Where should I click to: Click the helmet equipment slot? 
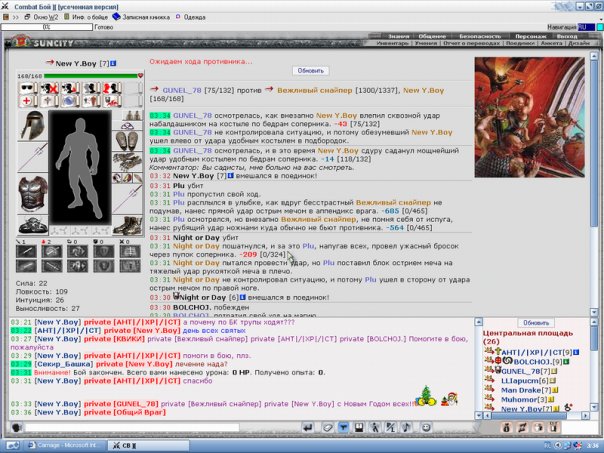(x=33, y=126)
